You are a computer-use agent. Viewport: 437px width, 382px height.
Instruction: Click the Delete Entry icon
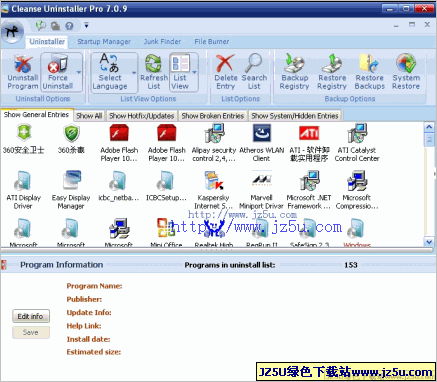[x=225, y=63]
